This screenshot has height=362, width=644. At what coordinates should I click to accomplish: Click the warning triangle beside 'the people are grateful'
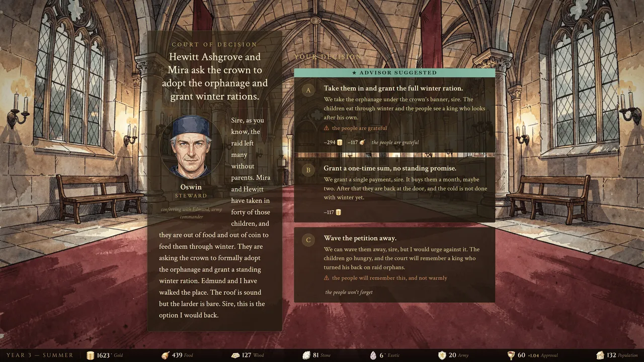(x=327, y=128)
